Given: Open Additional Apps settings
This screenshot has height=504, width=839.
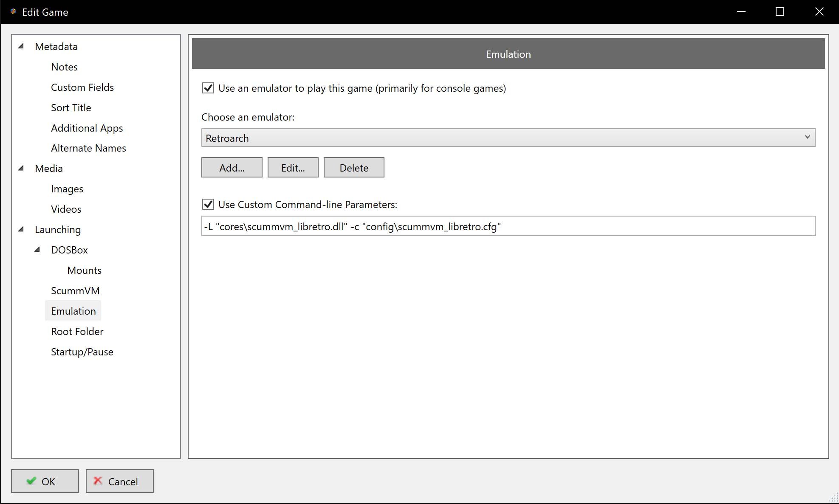Looking at the screenshot, I should (x=87, y=128).
